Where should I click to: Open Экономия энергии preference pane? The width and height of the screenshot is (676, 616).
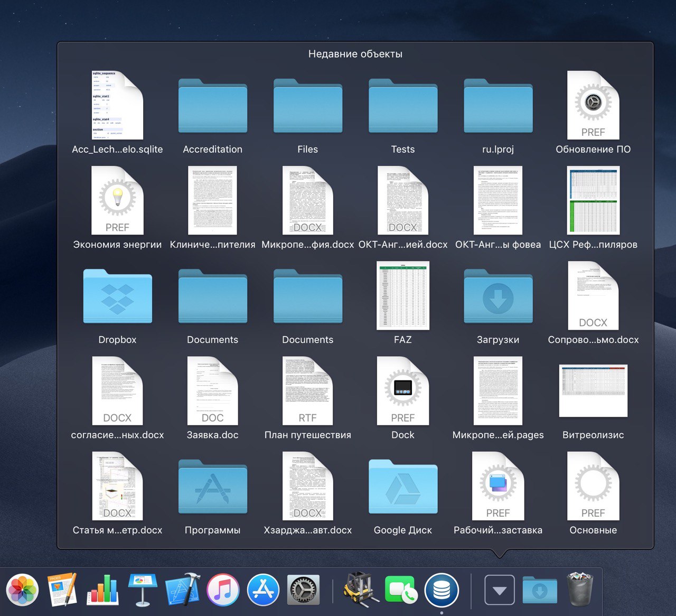coord(117,200)
